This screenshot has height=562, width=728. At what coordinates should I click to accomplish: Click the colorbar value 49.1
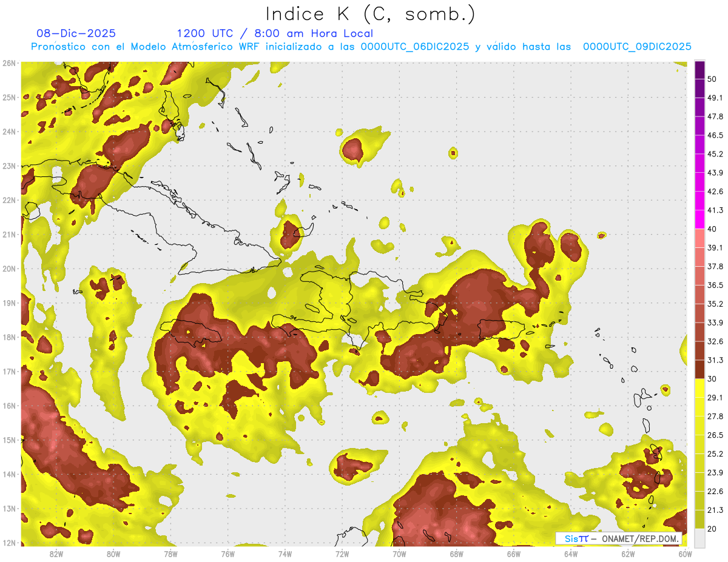pos(715,98)
